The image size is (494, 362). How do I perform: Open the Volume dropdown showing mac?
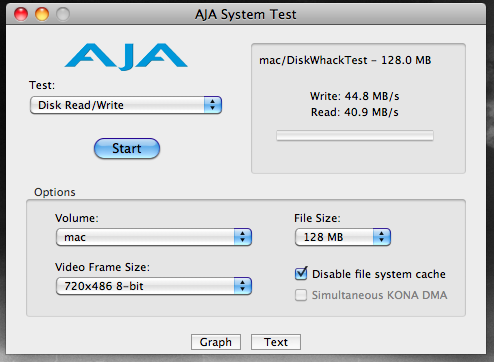(x=154, y=237)
